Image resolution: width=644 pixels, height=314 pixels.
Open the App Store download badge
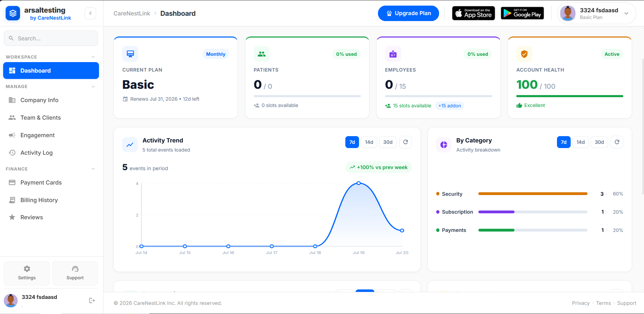point(473,13)
